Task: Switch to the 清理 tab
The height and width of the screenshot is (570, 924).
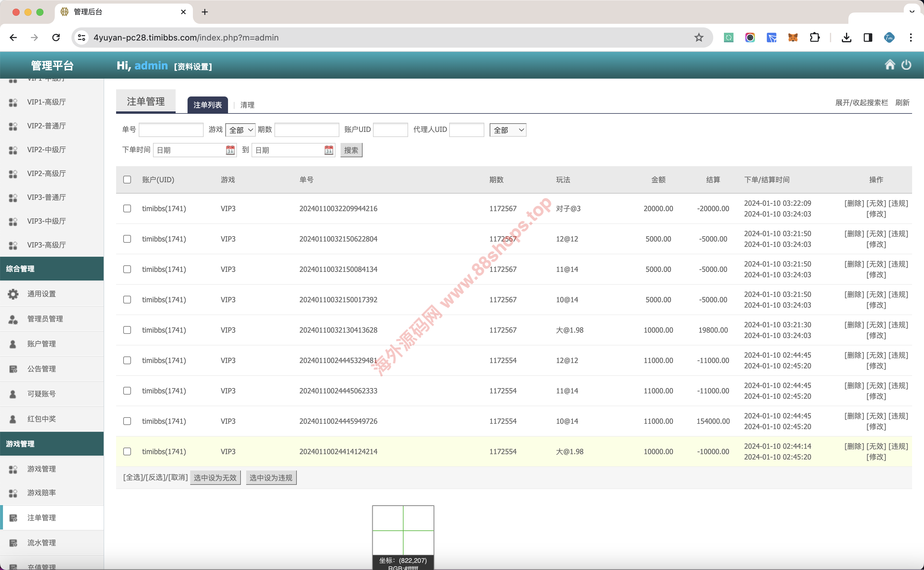Action: 247,105
